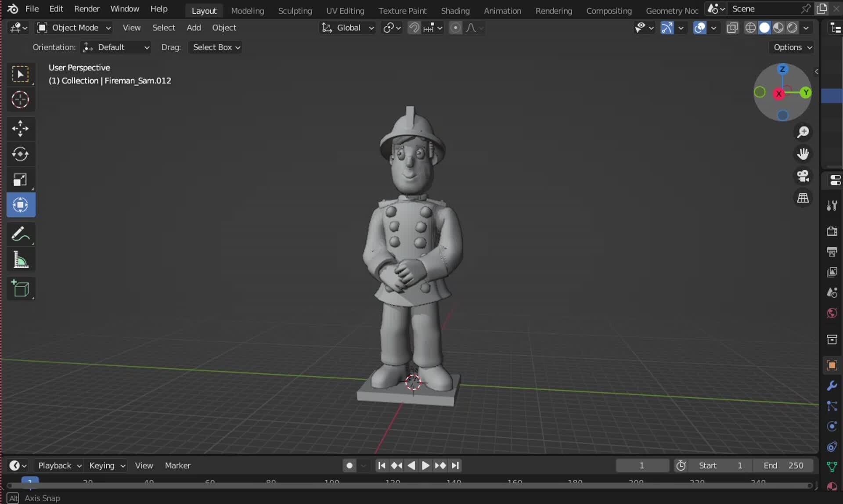Image resolution: width=843 pixels, height=504 pixels.
Task: Click the current frame number field
Action: (642, 465)
